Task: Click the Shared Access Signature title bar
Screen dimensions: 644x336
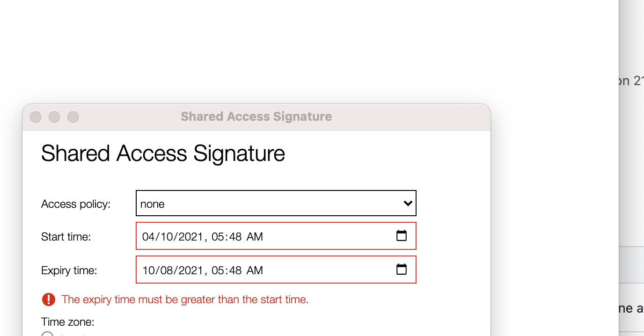Action: click(x=256, y=116)
